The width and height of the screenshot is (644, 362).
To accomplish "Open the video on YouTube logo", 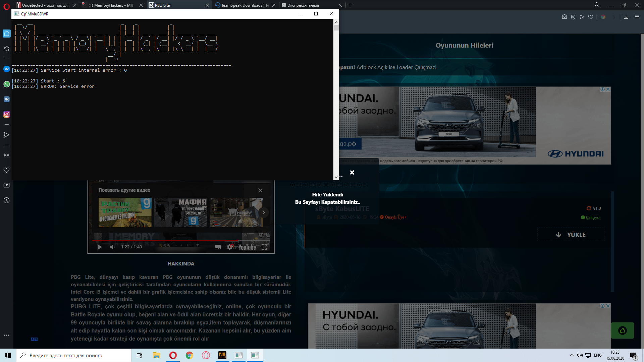I will tap(247, 247).
